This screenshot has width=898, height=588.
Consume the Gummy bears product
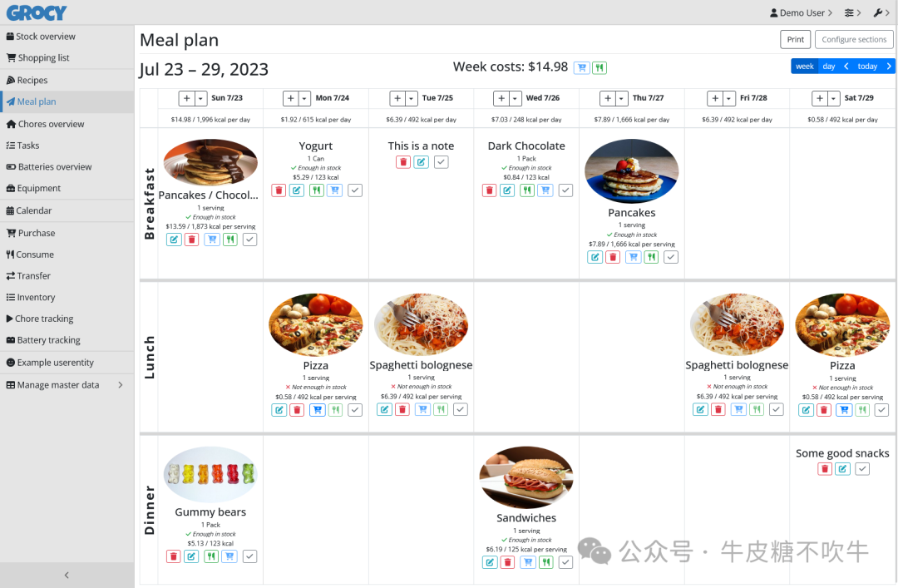211,556
